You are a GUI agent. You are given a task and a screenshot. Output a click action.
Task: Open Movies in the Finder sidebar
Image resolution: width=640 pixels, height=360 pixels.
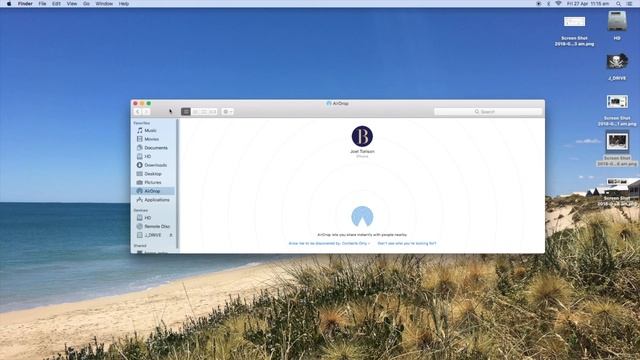coord(153,139)
